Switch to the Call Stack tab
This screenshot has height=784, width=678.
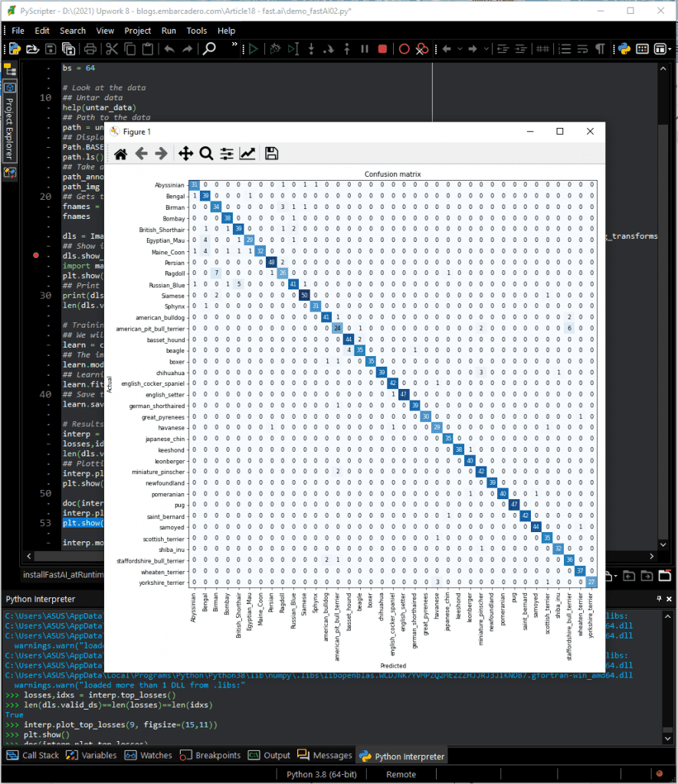click(33, 756)
